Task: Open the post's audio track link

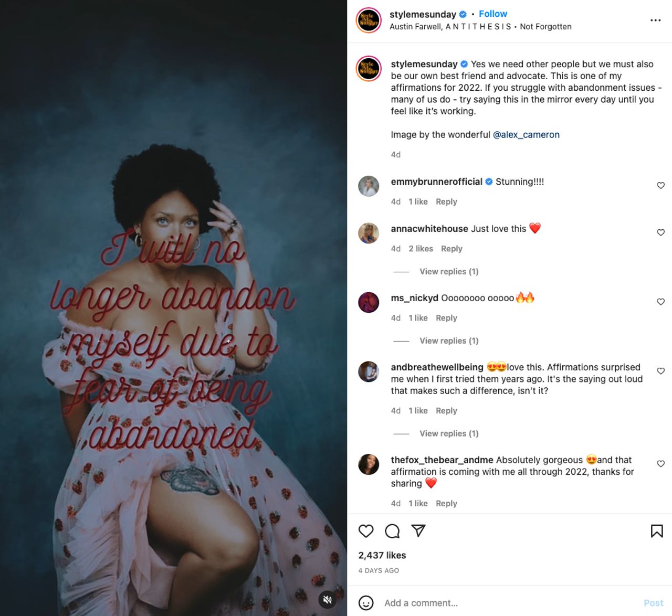Action: coord(480,27)
